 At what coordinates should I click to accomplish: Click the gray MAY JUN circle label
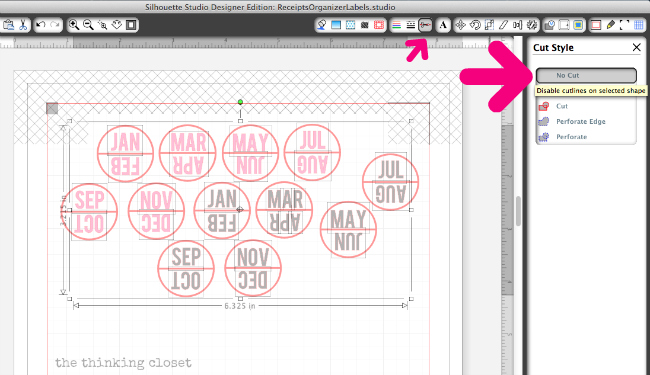click(x=348, y=230)
